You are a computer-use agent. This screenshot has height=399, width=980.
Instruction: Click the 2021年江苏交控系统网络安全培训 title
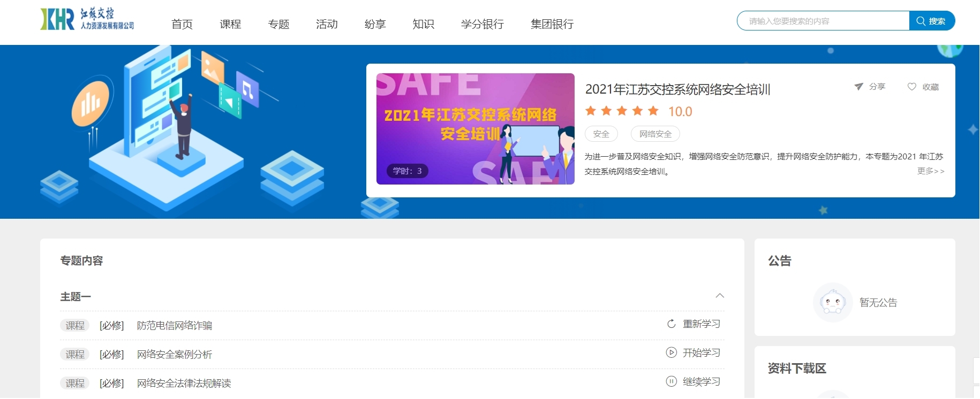point(678,89)
